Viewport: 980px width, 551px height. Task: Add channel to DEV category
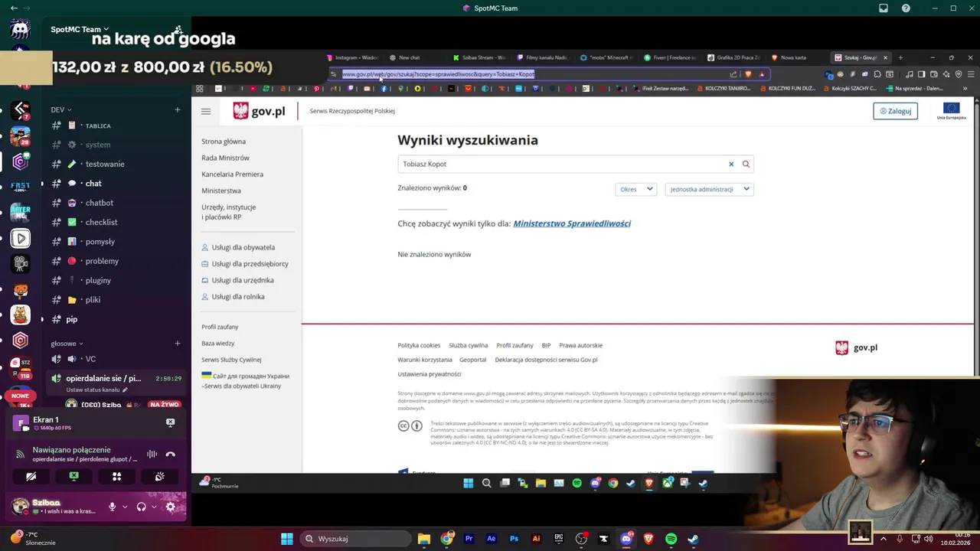[177, 109]
